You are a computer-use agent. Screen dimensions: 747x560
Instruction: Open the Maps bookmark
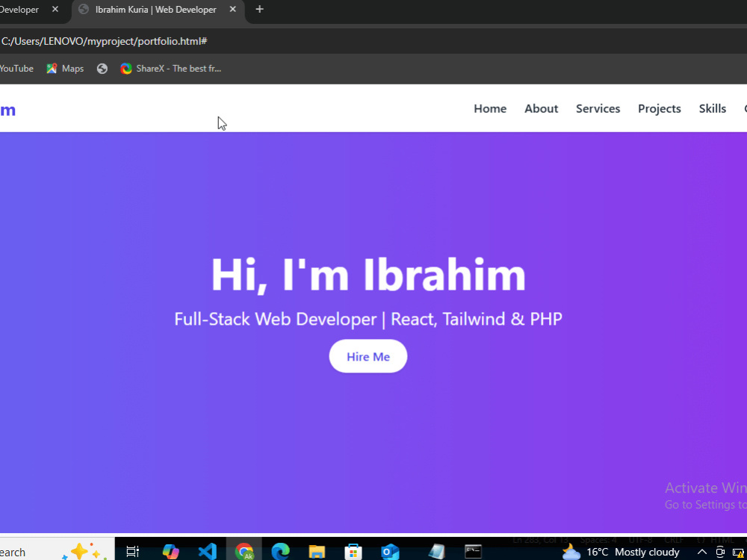[65, 69]
